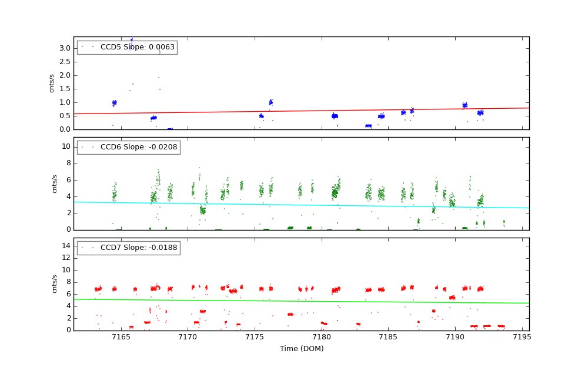This screenshot has height=367, width=588.
Task: Click the CCD6 Slope: -0.0208 legend label
Action: click(139, 147)
